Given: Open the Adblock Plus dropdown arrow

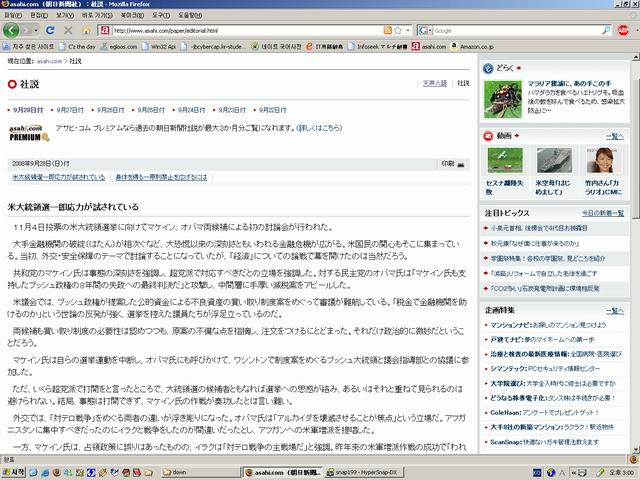Looking at the screenshot, I should point(636,30).
